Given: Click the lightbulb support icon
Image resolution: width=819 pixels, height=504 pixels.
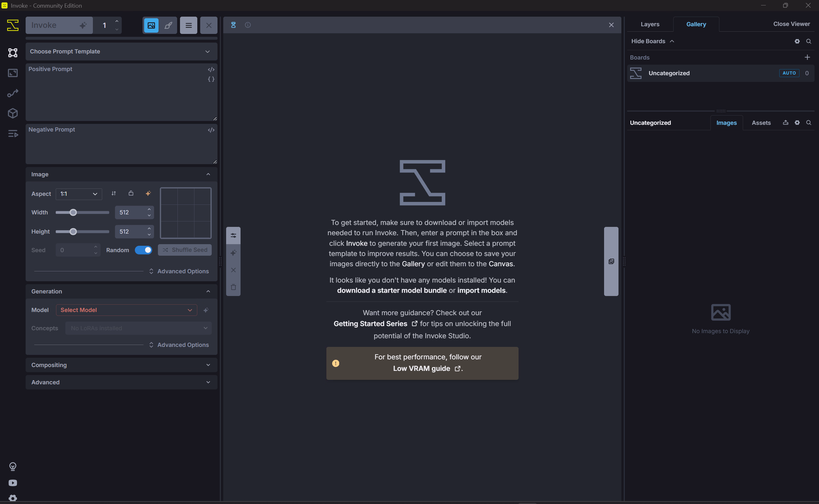Looking at the screenshot, I should click(x=13, y=466).
